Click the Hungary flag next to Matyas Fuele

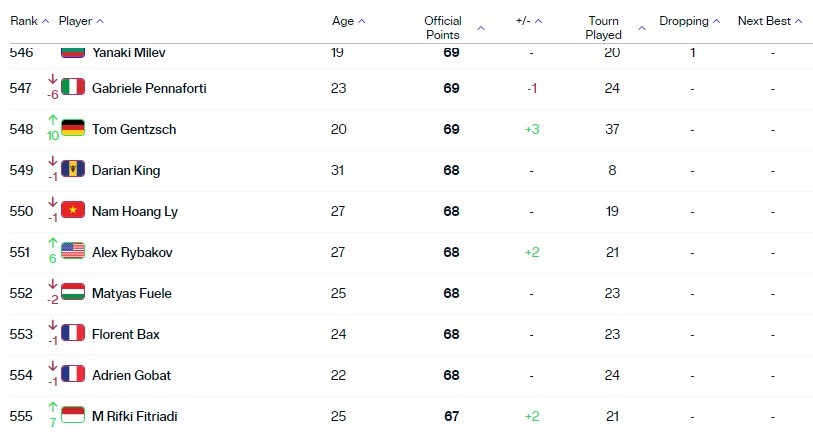[x=73, y=291]
